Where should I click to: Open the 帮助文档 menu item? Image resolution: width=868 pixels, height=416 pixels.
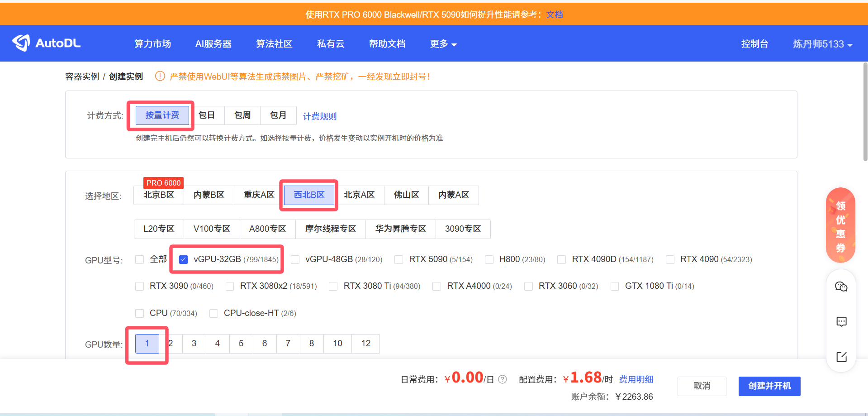[x=387, y=43]
